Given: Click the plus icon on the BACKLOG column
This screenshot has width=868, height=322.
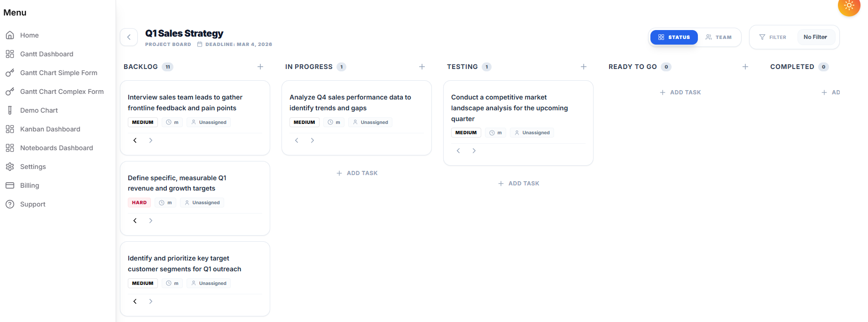Looking at the screenshot, I should coord(260,67).
